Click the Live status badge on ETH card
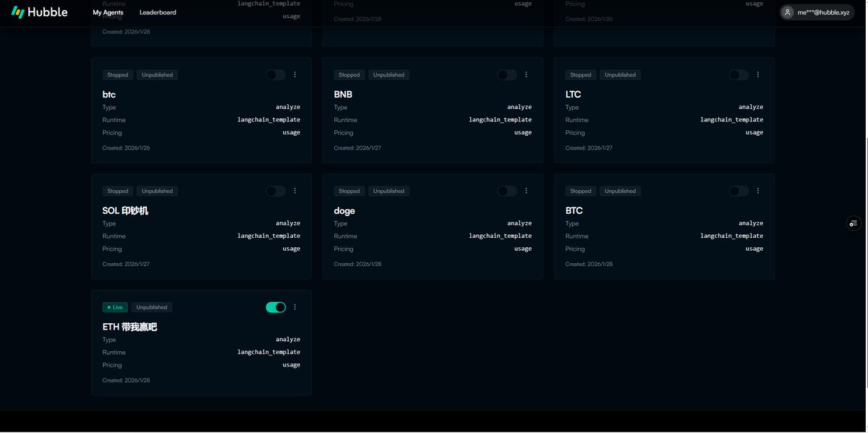This screenshot has height=433, width=868. tap(115, 307)
